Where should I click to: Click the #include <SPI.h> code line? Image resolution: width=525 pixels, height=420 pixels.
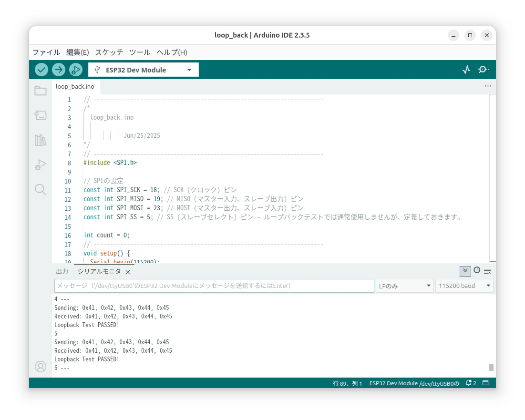point(110,163)
